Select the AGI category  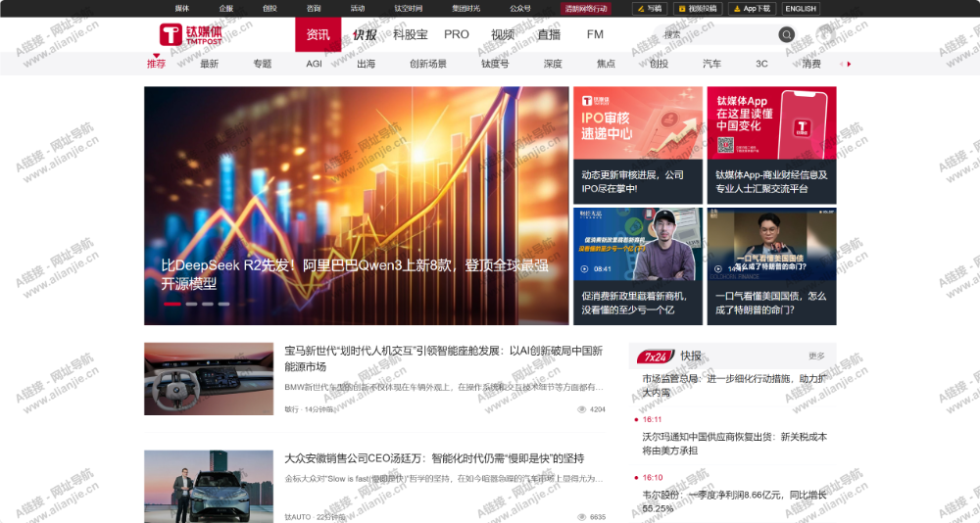[x=314, y=64]
